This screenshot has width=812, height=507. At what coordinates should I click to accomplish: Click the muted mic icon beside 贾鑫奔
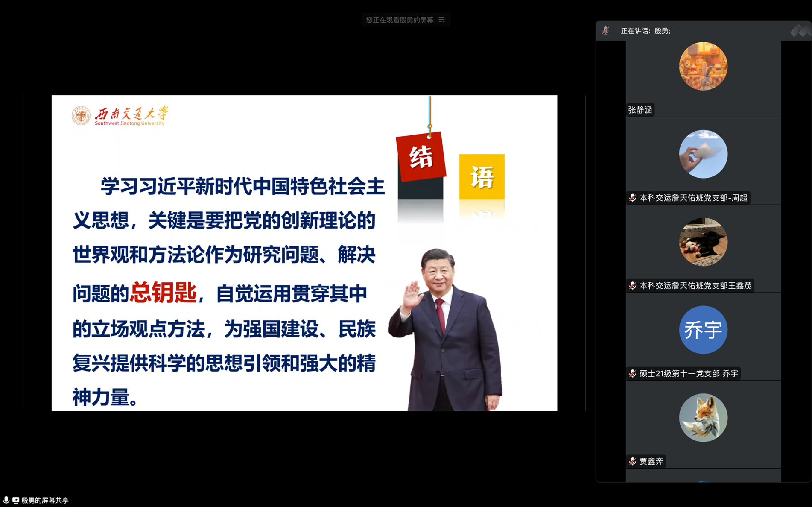(x=633, y=461)
